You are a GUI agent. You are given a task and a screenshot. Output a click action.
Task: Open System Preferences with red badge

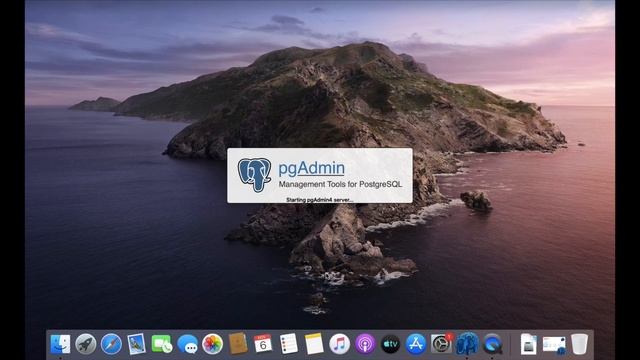tap(442, 344)
